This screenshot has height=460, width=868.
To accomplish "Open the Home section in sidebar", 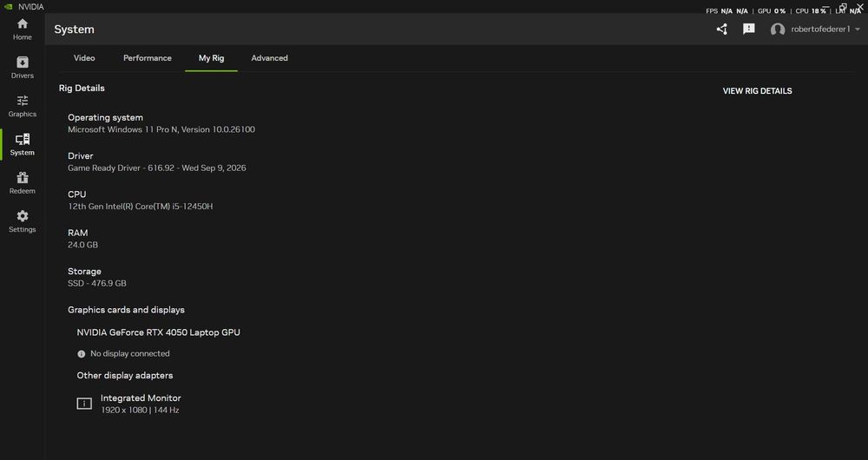I will click(23, 30).
